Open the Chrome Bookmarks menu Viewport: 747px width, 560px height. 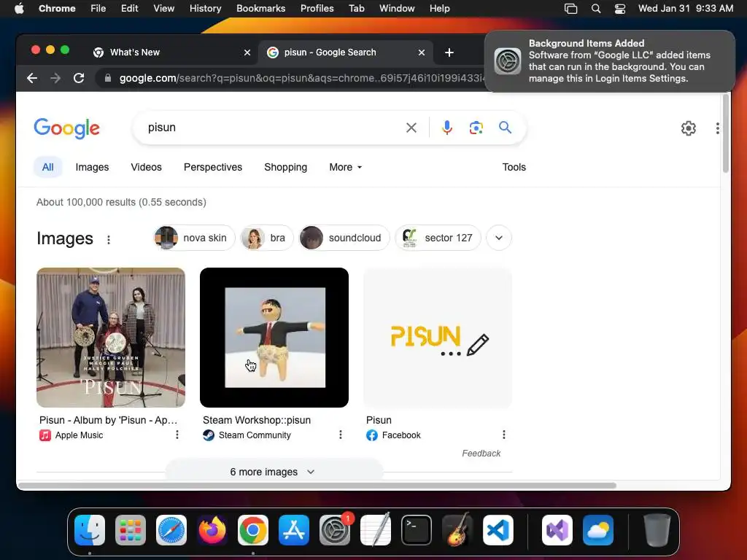260,9
